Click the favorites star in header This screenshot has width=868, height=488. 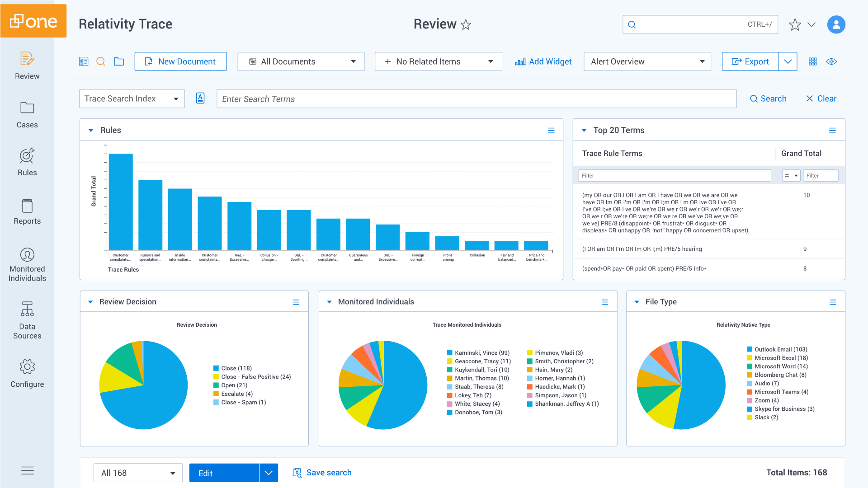pos(795,24)
